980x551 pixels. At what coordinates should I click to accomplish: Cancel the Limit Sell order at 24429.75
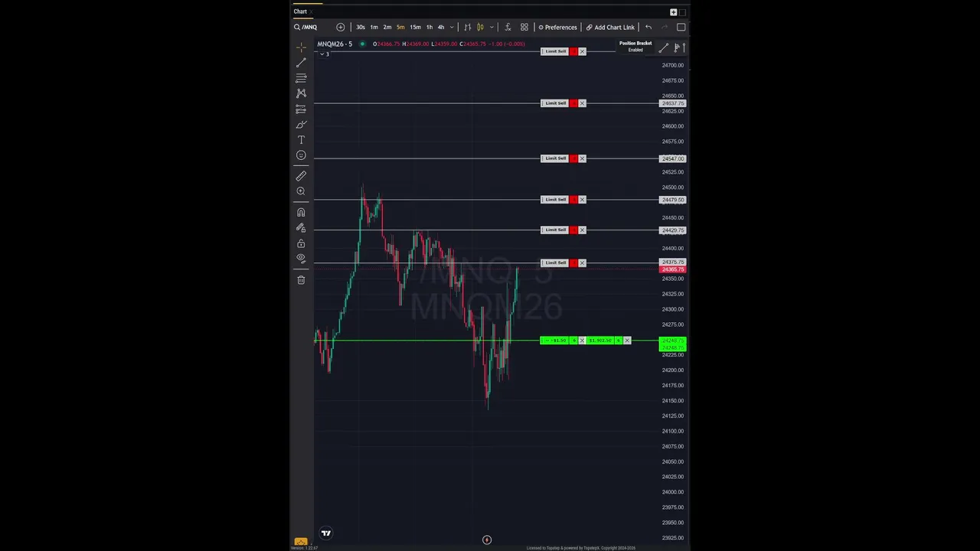pyautogui.click(x=582, y=230)
